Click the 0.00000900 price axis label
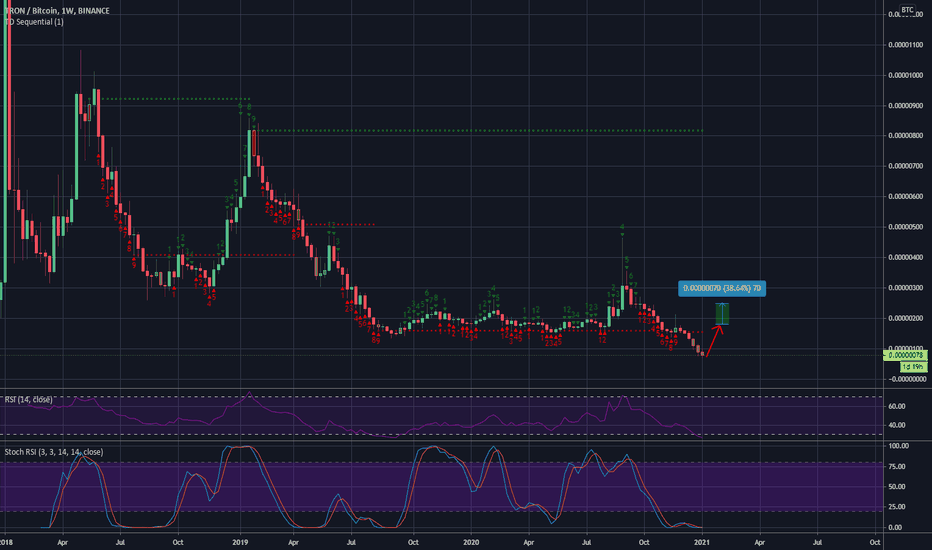 [906, 106]
